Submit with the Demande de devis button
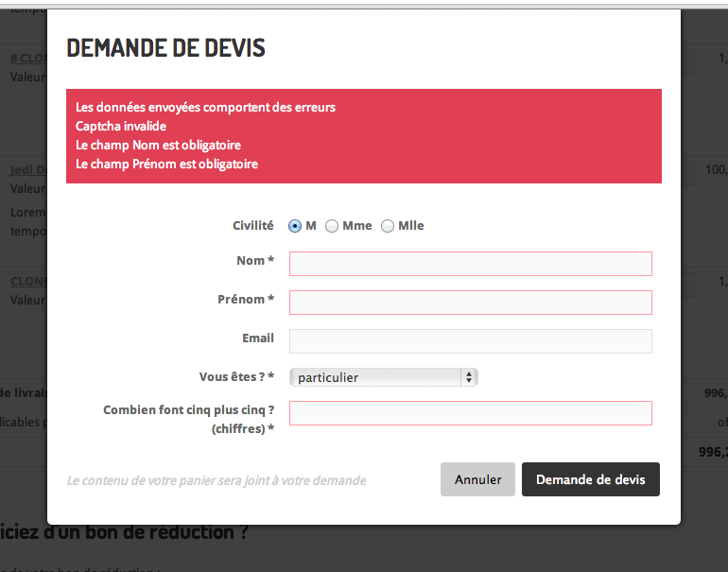 click(590, 479)
